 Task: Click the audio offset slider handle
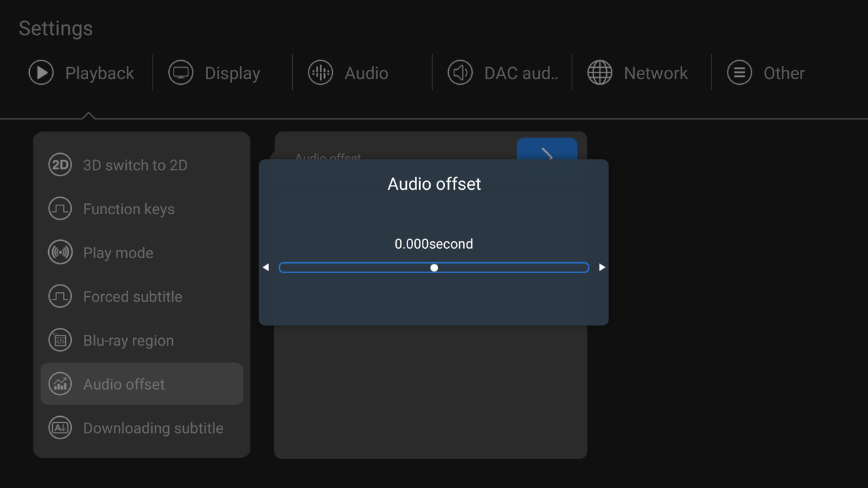coord(434,268)
